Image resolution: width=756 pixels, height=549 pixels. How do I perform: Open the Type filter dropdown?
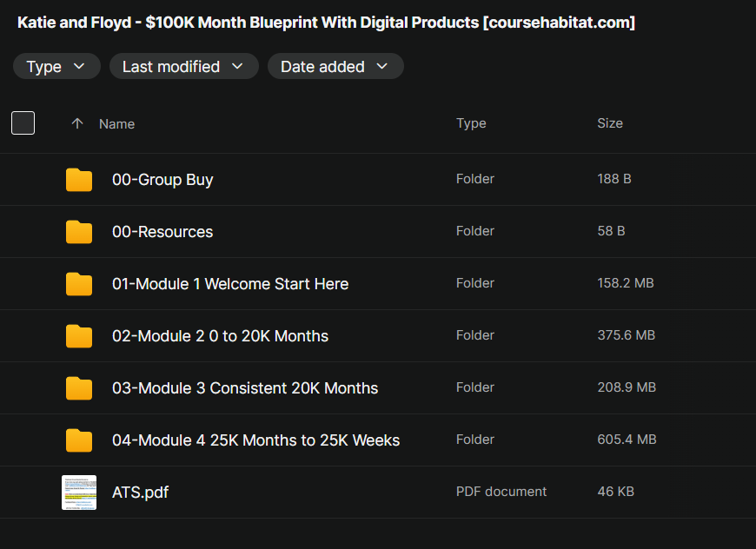tap(56, 67)
